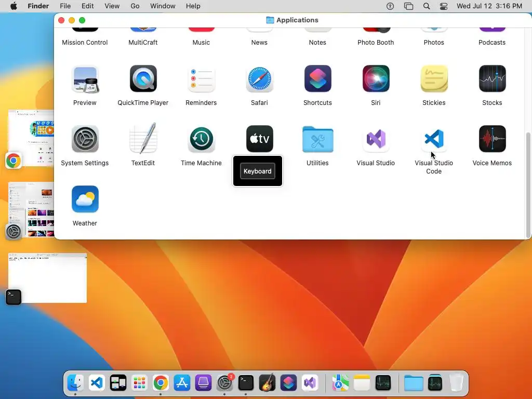
Task: Click System Settings with badge in the Dock
Action: 224,383
